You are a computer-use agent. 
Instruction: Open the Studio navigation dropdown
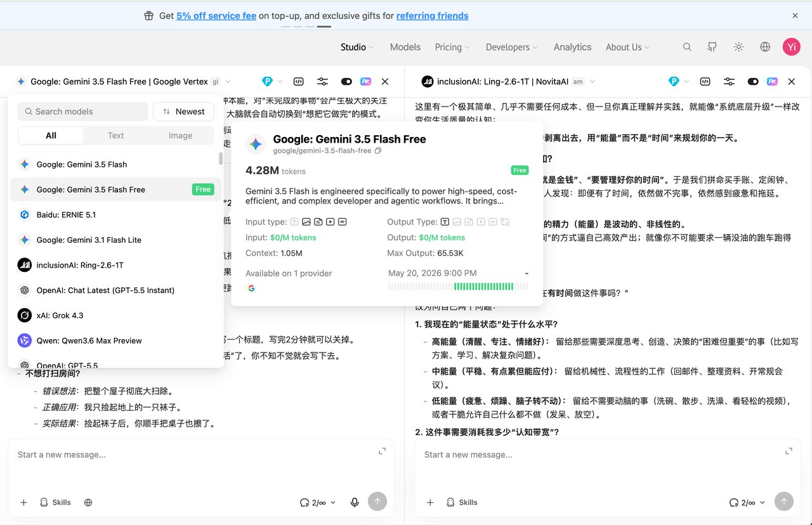(357, 47)
